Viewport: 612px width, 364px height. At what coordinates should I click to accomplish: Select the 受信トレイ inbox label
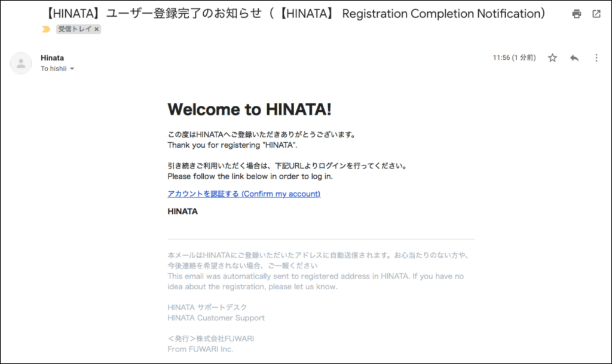coord(75,29)
